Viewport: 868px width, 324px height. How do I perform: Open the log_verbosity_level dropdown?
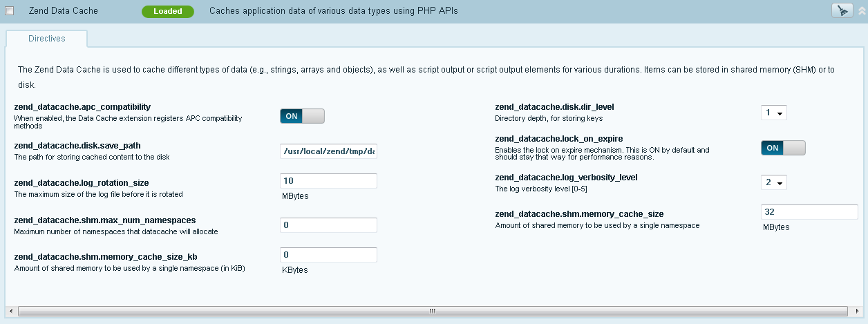pyautogui.click(x=773, y=183)
